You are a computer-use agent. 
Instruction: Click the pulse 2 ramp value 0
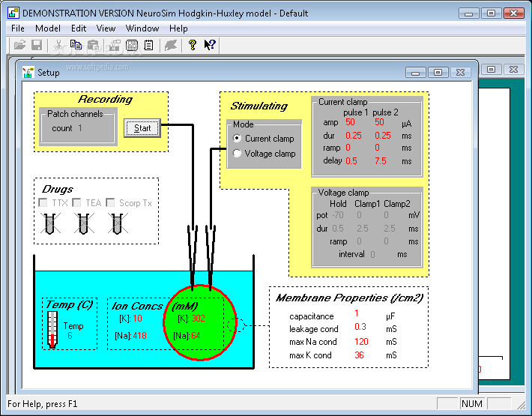[x=378, y=148]
